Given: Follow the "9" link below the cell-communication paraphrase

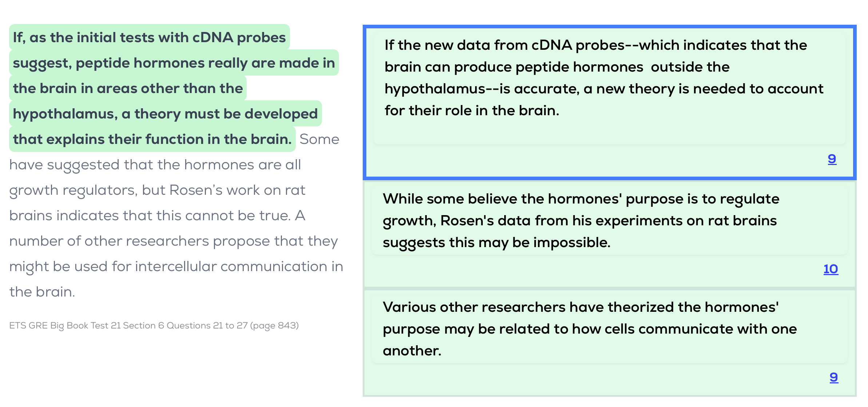Looking at the screenshot, I should pyautogui.click(x=833, y=377).
